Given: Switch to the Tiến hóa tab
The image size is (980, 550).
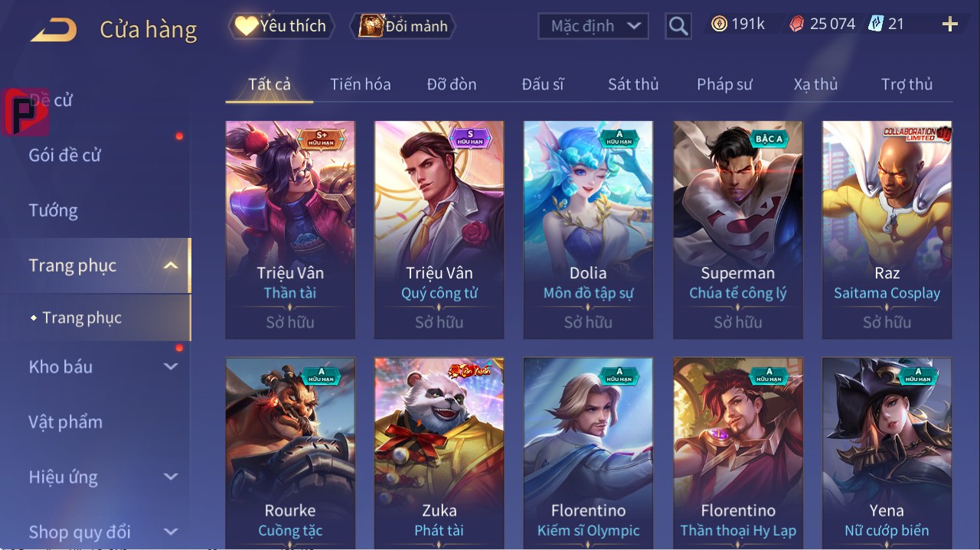Looking at the screenshot, I should 360,84.
